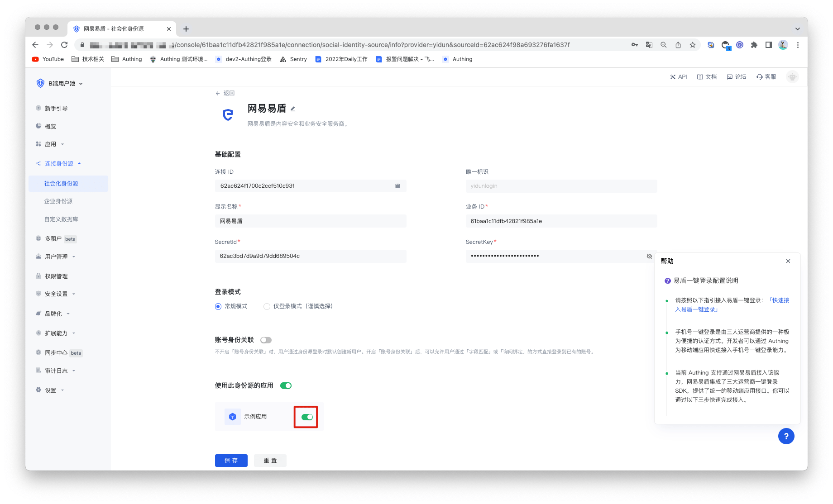Open 文档 docs in top toolbar
This screenshot has height=504, width=833.
(x=707, y=77)
